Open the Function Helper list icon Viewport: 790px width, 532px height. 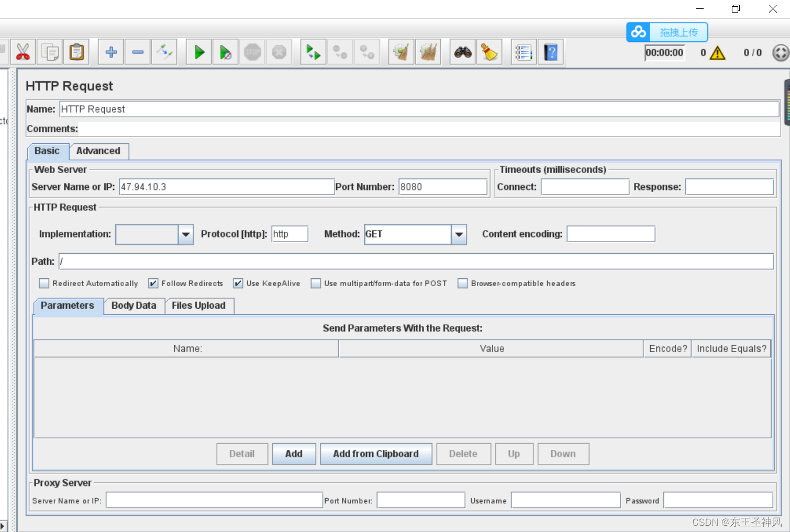(x=524, y=52)
